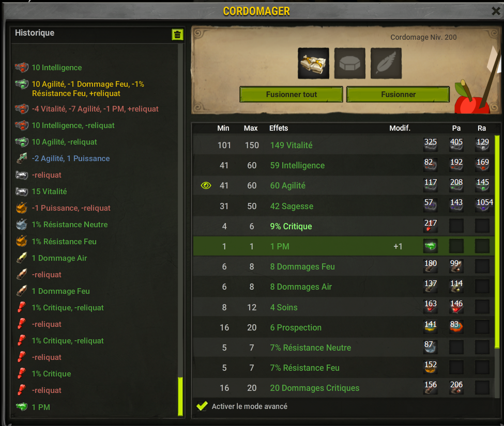
Task: Select the boots item slot
Action: 313,63
